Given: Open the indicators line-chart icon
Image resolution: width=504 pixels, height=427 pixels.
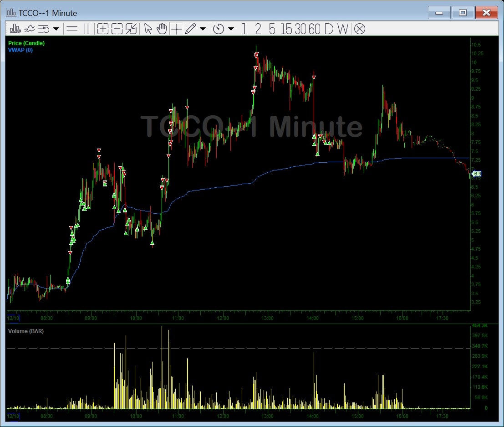Looking at the screenshot, I should (30, 29).
